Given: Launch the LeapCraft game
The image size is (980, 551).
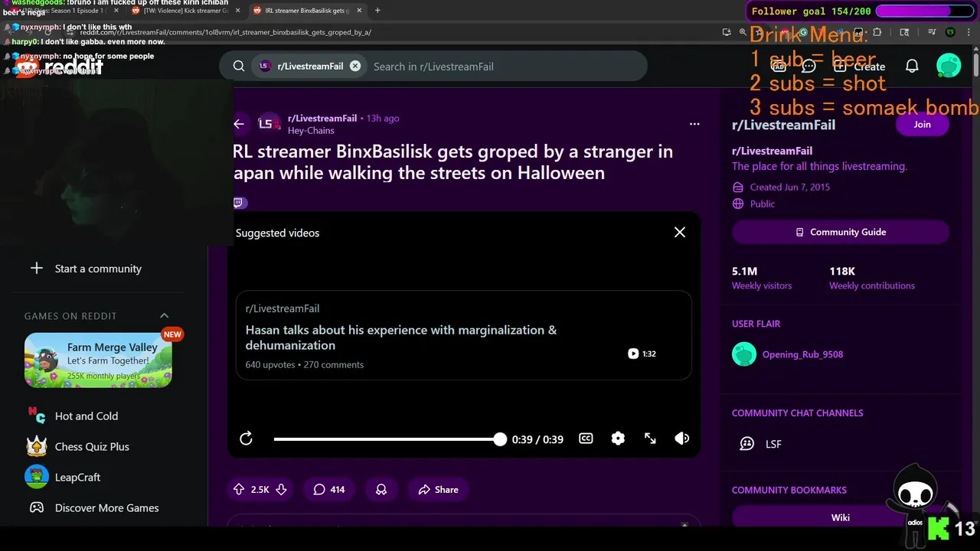Looking at the screenshot, I should tap(77, 478).
